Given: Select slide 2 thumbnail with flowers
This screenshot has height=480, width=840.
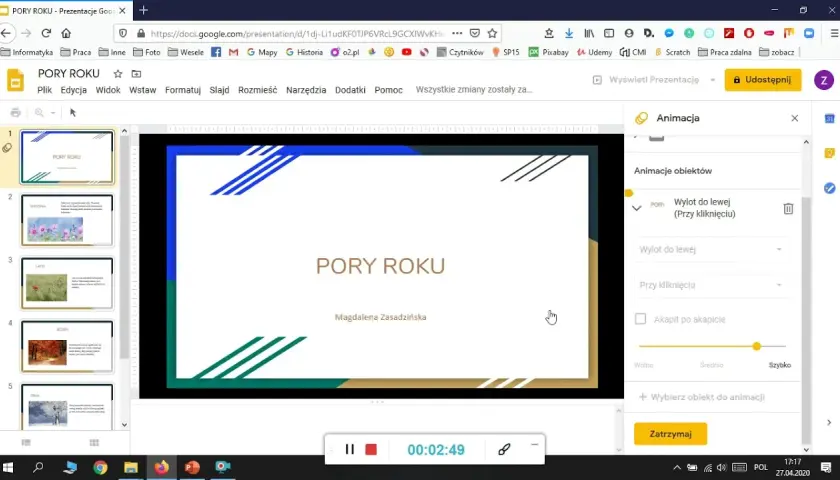Looking at the screenshot, I should tap(67, 220).
